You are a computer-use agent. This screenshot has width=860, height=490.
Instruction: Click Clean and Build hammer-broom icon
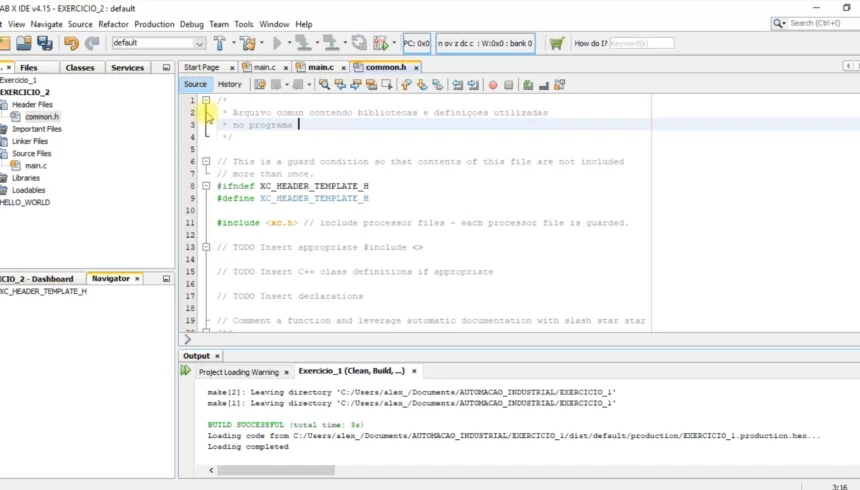[248, 43]
